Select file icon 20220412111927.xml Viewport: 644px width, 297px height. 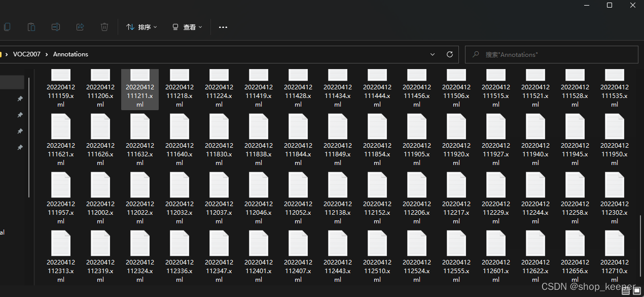point(496,126)
